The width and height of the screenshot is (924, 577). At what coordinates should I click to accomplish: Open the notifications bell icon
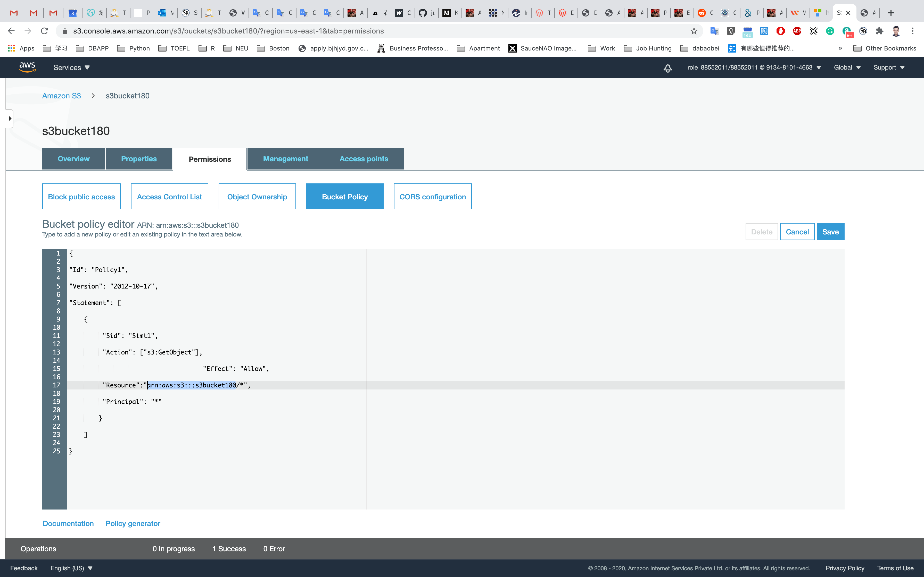tap(667, 68)
